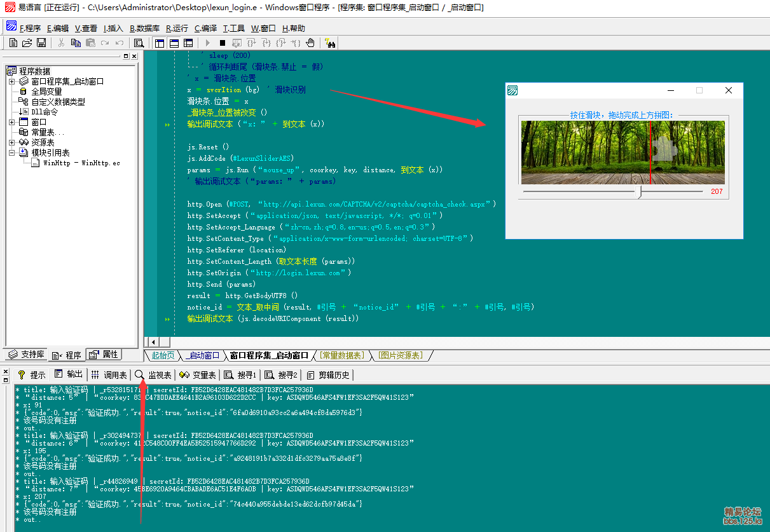
Task: Select 全局变量 in the program tree
Action: pyautogui.click(x=46, y=92)
